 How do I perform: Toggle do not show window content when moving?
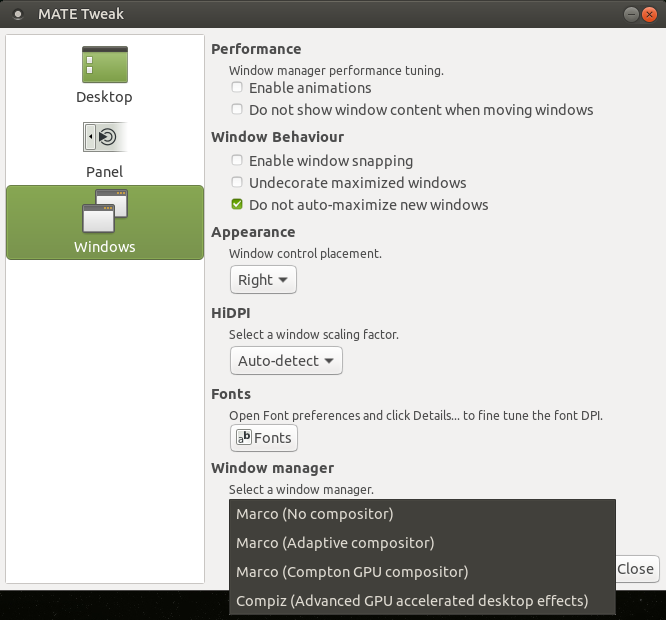click(237, 110)
